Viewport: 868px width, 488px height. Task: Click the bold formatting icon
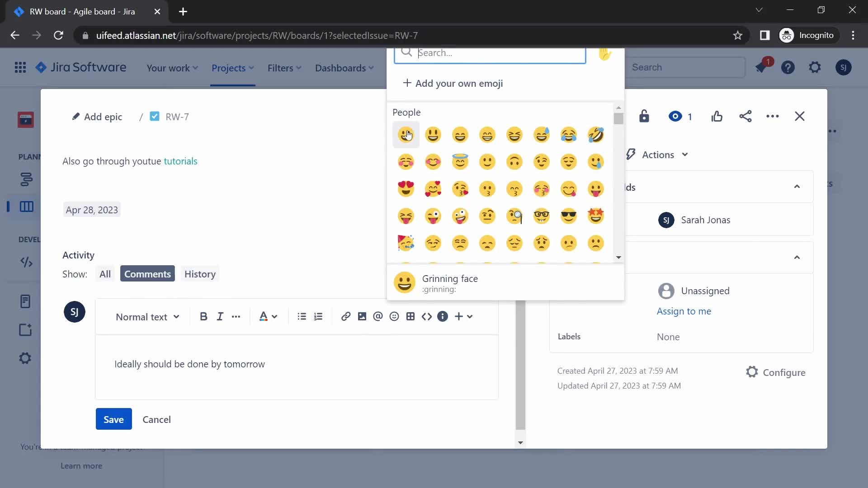[203, 316]
